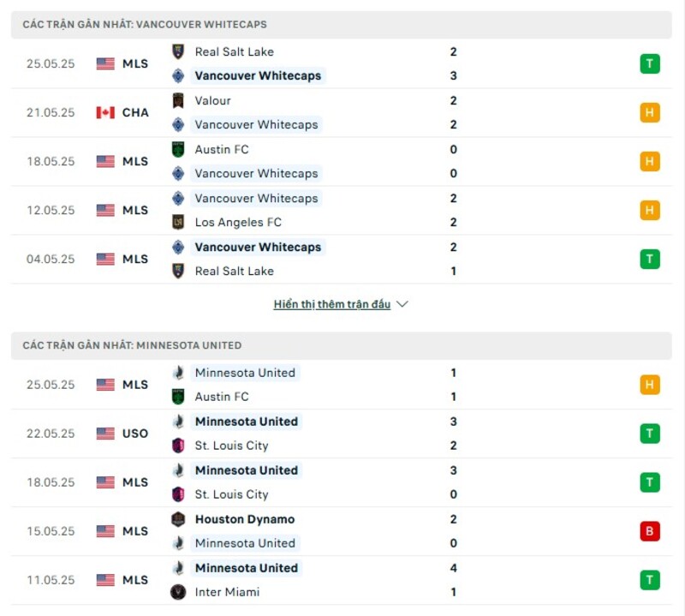Open "Hiển thị thêm trận đấu" link
The image size is (685, 616).
click(331, 304)
